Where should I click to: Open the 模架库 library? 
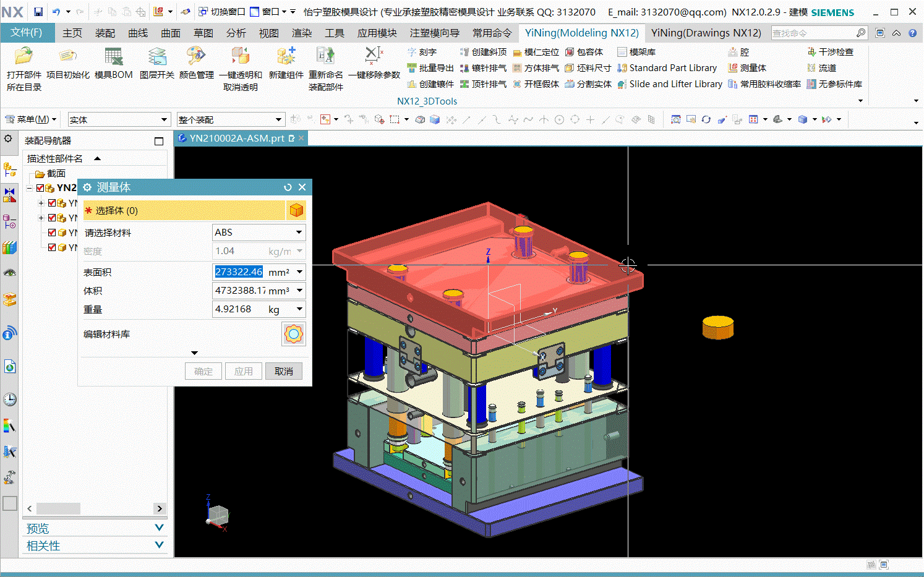636,52
